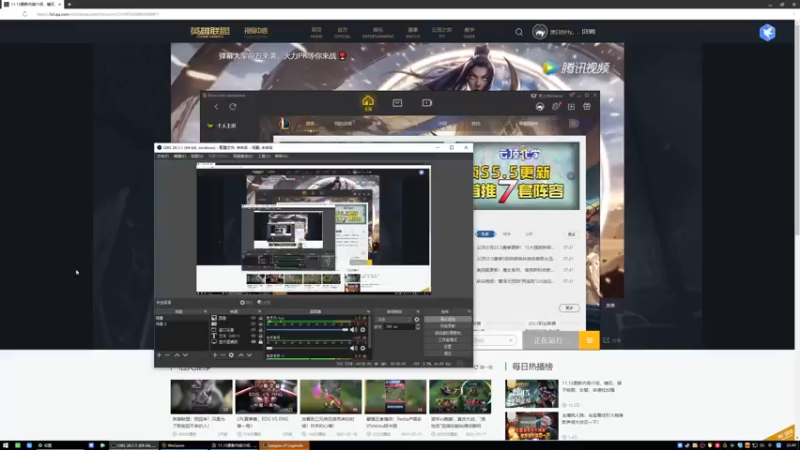Open WeGame customer support headset icon

point(540,107)
